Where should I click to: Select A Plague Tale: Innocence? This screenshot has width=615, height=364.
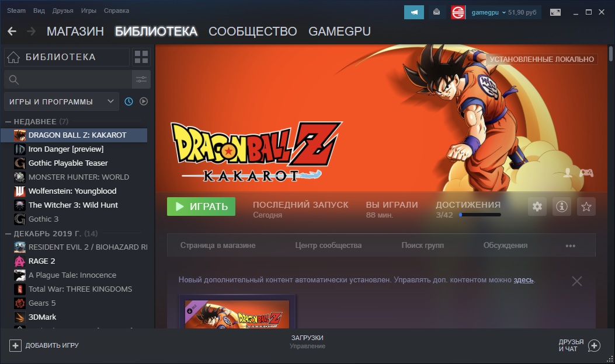72,275
